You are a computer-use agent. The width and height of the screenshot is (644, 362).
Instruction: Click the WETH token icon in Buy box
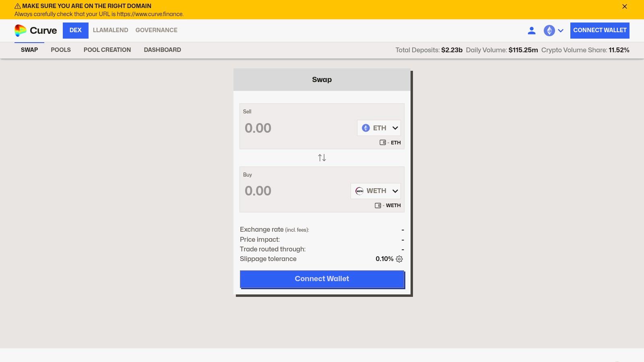pyautogui.click(x=359, y=191)
